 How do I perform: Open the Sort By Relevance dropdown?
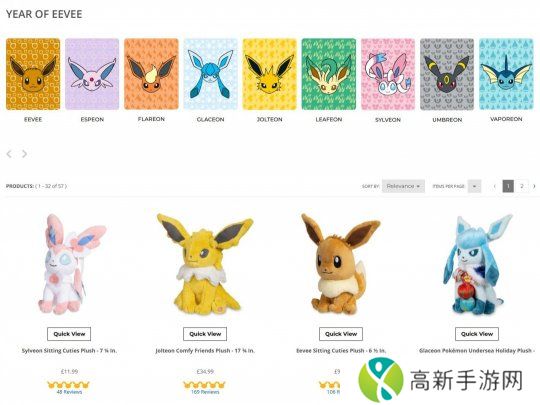coord(403,186)
